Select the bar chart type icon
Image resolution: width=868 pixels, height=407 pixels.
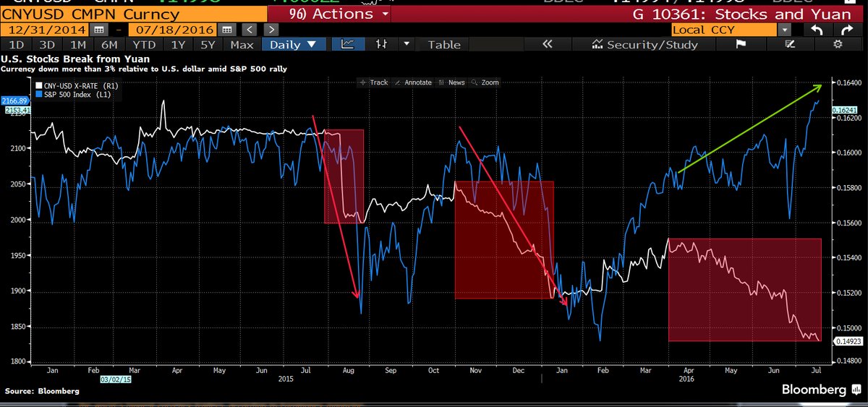click(x=381, y=44)
